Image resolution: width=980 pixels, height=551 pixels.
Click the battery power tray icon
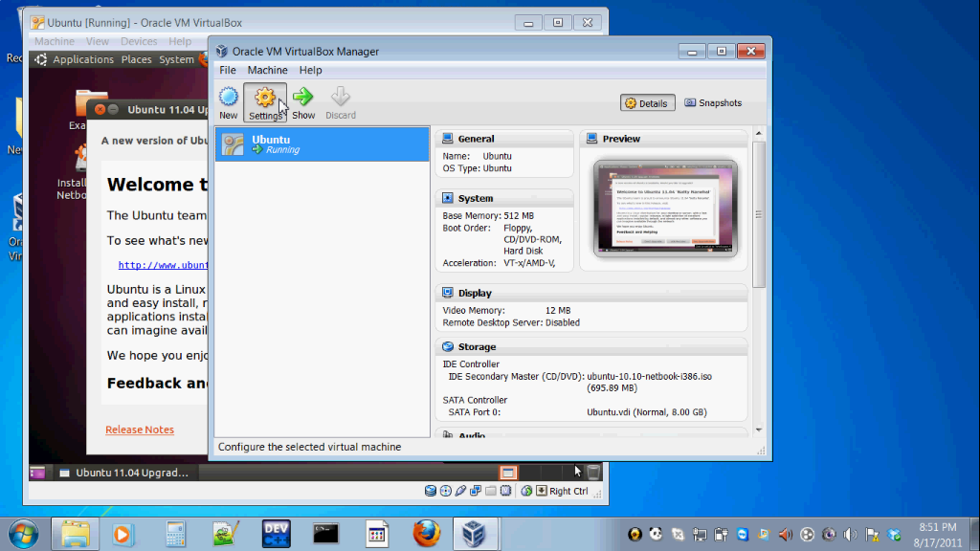(721, 534)
